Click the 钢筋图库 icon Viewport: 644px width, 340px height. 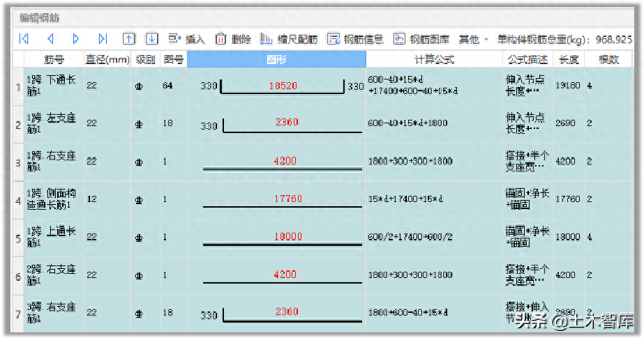[x=399, y=39]
